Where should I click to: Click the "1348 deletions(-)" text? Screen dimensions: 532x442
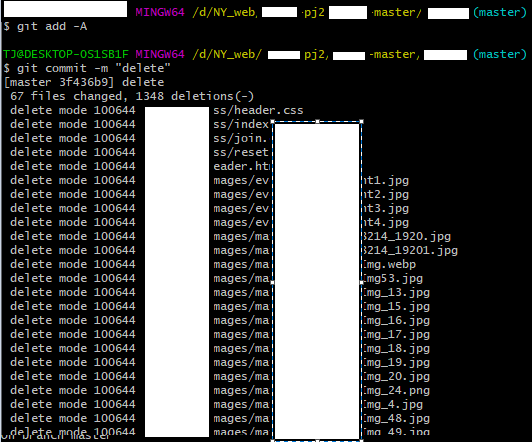(x=194, y=96)
